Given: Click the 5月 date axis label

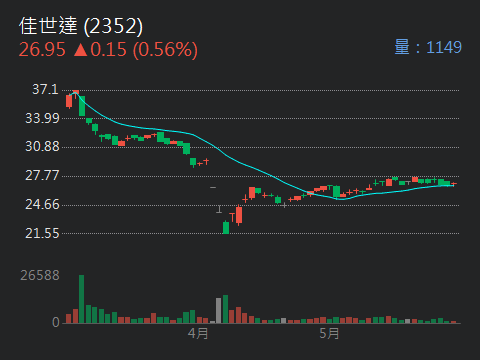Looking at the screenshot, I should [329, 333].
